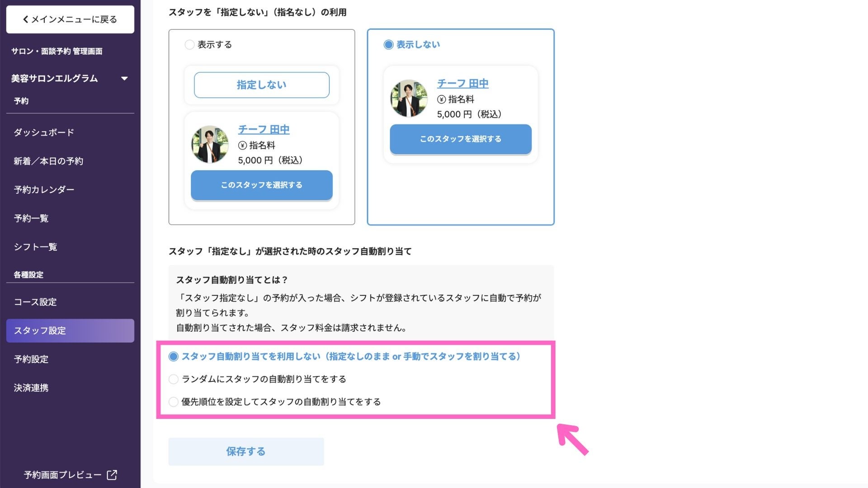The width and height of the screenshot is (868, 488).
Task: Select the 表示する radio option
Action: pyautogui.click(x=189, y=45)
